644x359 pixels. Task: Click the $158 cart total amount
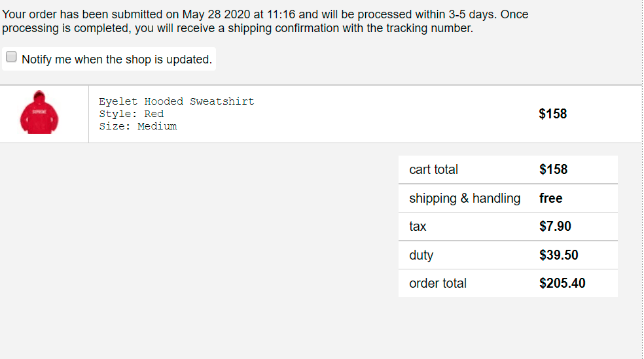[x=553, y=169]
